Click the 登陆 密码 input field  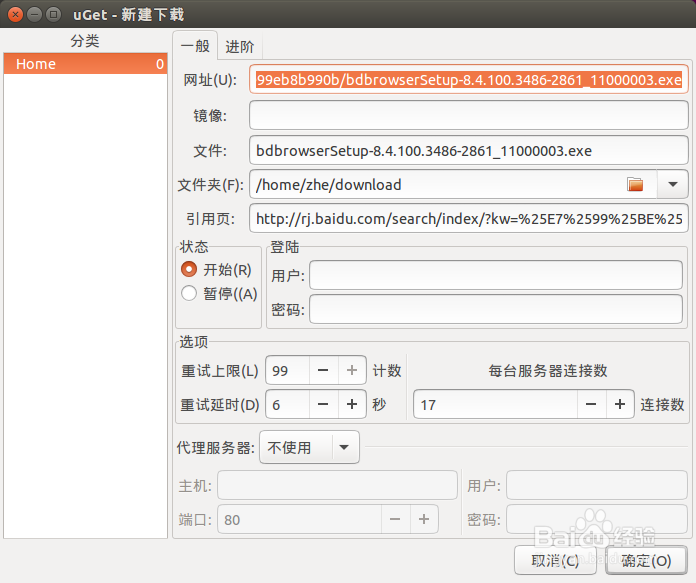(496, 309)
